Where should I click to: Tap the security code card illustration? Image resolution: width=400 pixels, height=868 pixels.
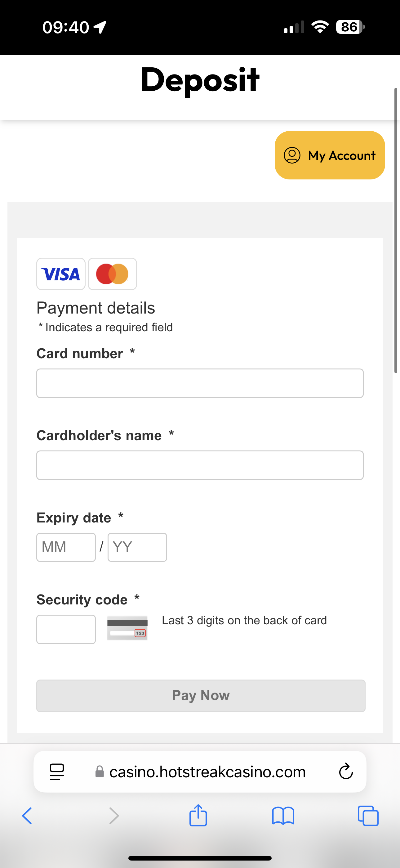click(x=127, y=627)
